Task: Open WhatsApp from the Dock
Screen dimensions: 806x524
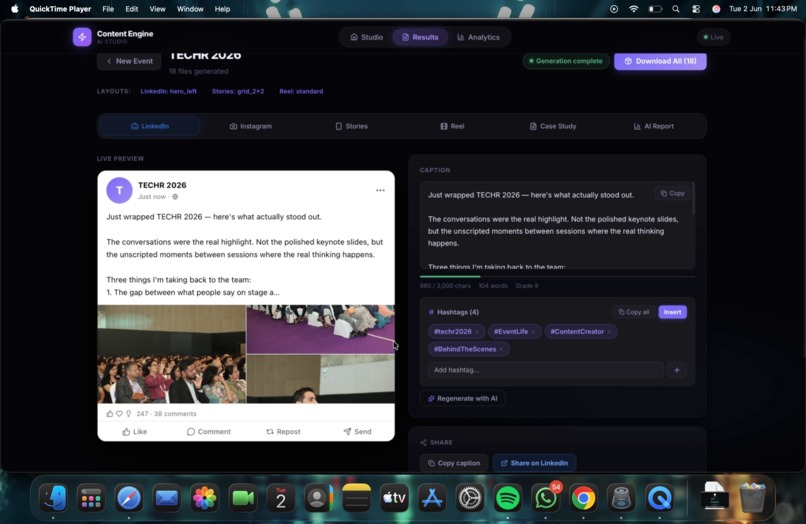Action: [545, 498]
